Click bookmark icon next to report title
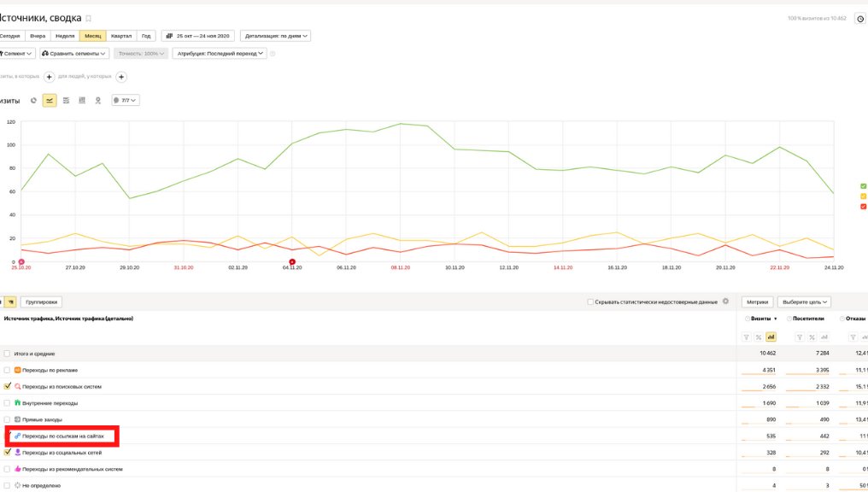Screen dimensions: 868x492 coord(89,18)
